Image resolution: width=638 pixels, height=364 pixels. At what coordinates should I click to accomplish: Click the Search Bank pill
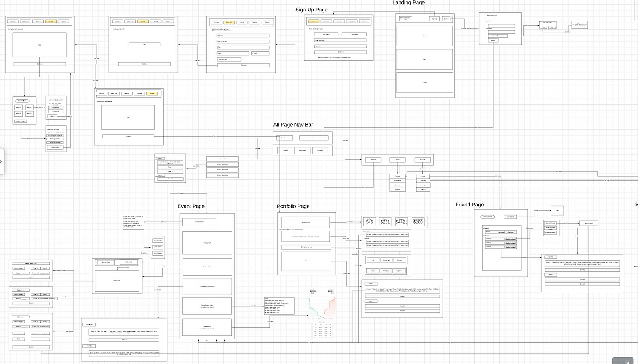pyautogui.click(x=22, y=101)
